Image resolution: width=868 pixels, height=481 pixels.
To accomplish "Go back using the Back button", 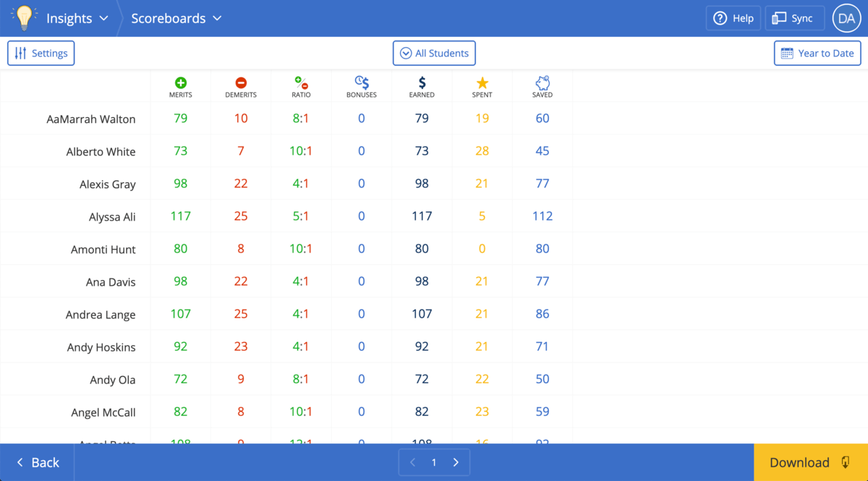I will pyautogui.click(x=36, y=462).
